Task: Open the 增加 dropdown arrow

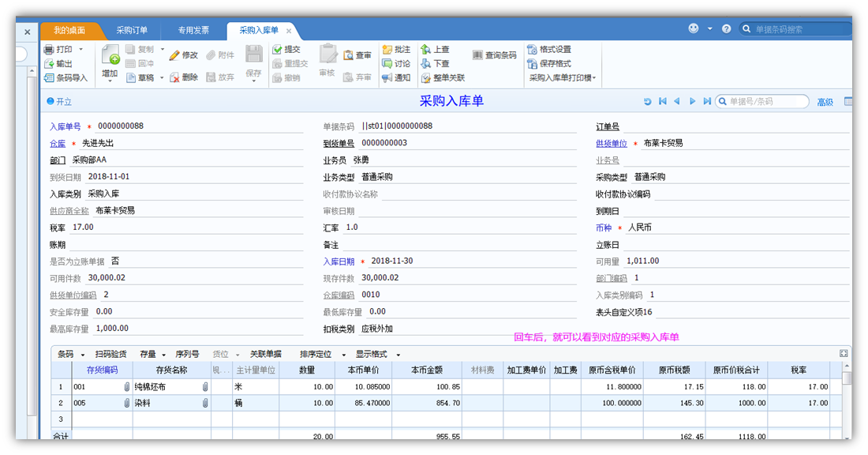Action: point(110,81)
